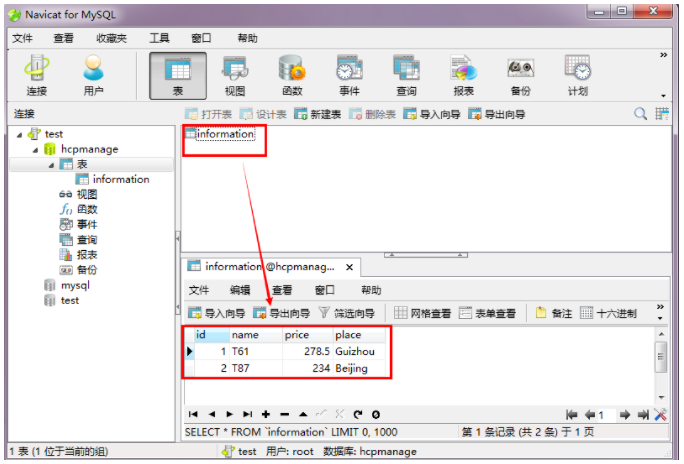684x464 pixels.
Task: Open the 事件 events section
Action: click(349, 75)
